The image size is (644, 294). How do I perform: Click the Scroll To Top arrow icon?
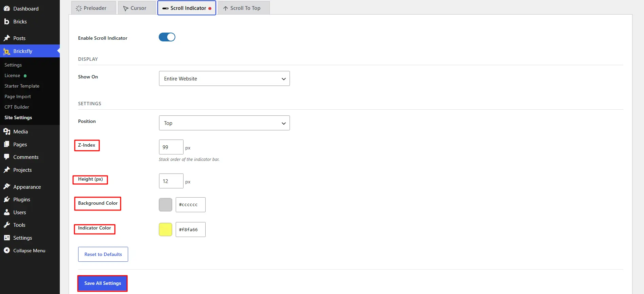coord(226,8)
